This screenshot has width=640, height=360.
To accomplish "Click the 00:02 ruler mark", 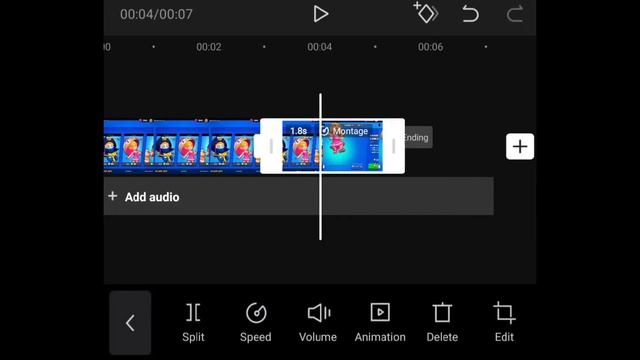I will click(x=209, y=47).
